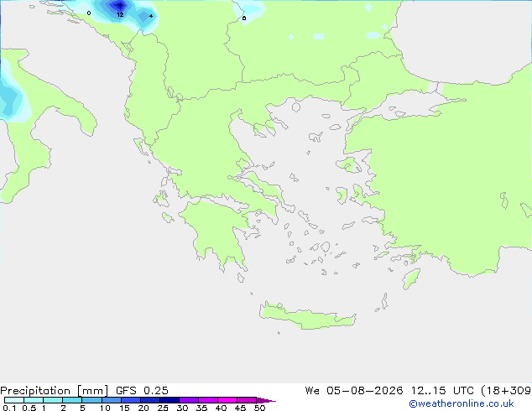Select the 'Precipitation [mm]' title text
532x411 pixels.
(54, 391)
